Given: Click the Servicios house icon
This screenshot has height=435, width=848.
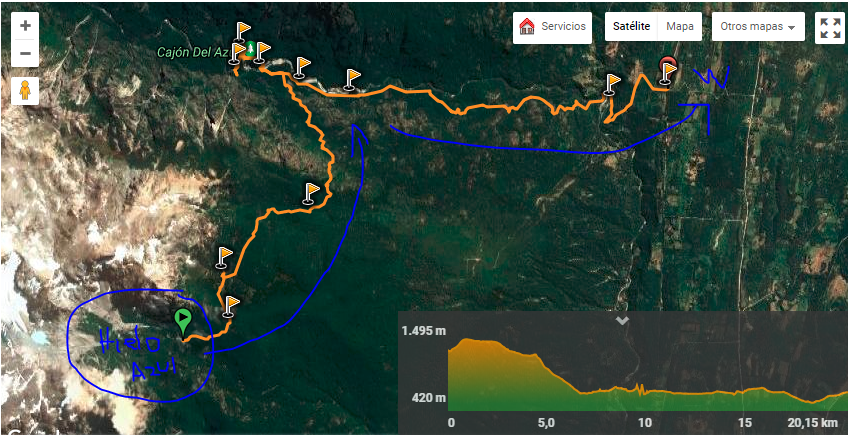Looking at the screenshot, I should 527,27.
